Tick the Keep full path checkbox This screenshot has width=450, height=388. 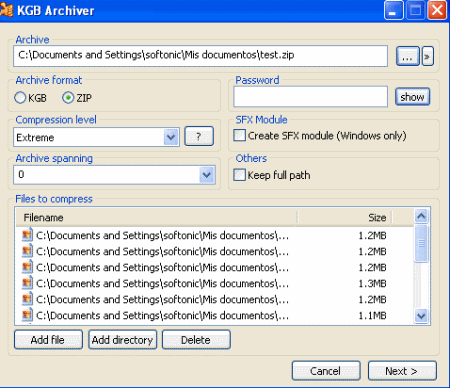239,175
